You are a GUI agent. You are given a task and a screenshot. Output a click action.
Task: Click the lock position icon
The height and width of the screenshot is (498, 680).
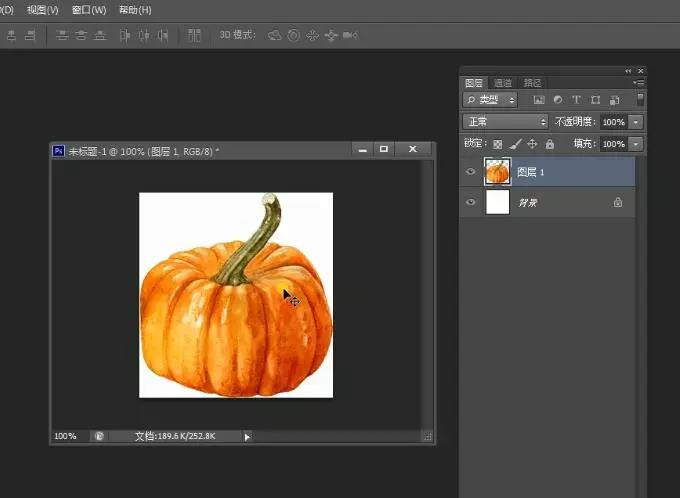click(533, 144)
